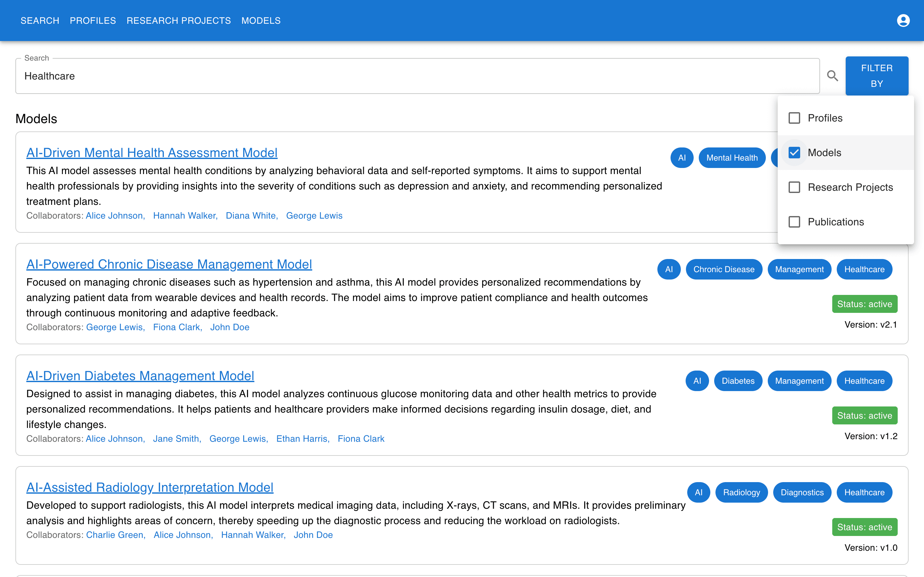Enable the Profiles filter
Image resolution: width=924 pixels, height=577 pixels.
[795, 118]
